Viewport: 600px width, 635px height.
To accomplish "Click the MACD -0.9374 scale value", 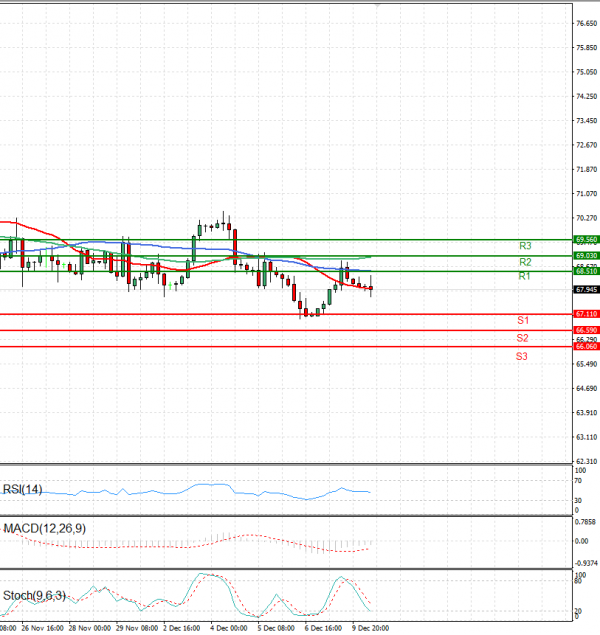I will click(586, 563).
